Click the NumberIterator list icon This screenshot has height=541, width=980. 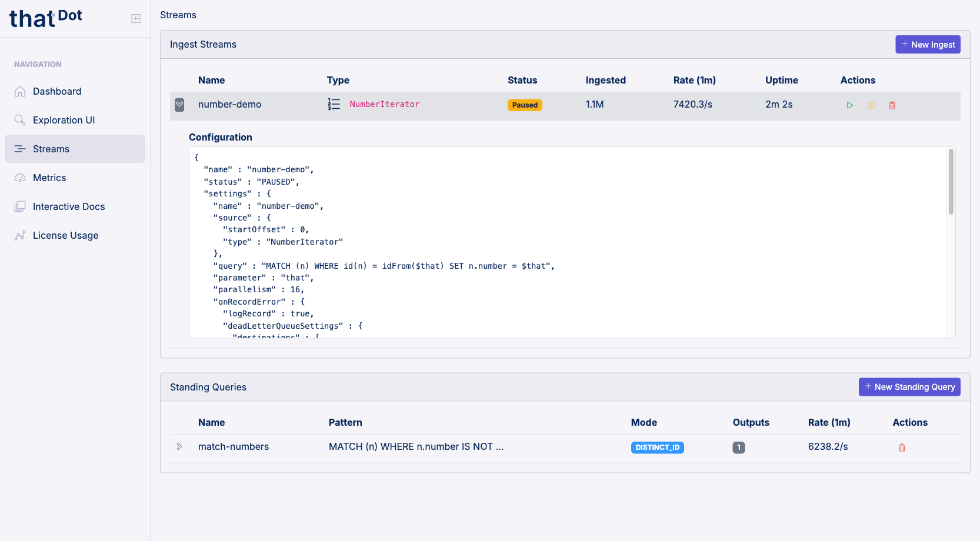[x=334, y=104]
